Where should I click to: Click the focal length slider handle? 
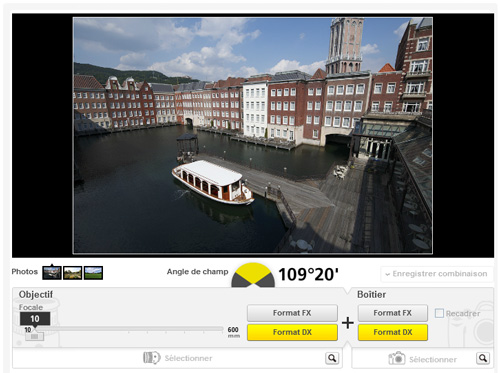pos(34,336)
